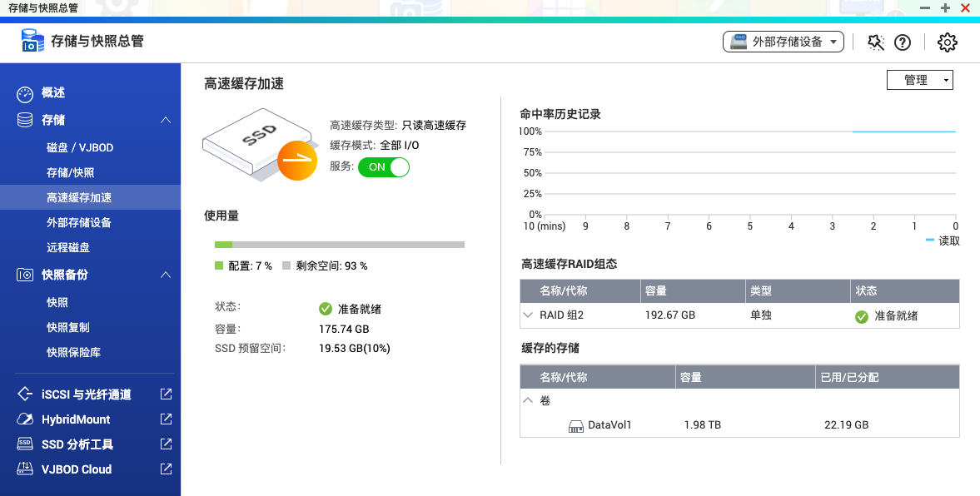Screen dimensions: 980x496
Task: Open the 外部存储设备 dropdown
Action: pyautogui.click(x=783, y=40)
